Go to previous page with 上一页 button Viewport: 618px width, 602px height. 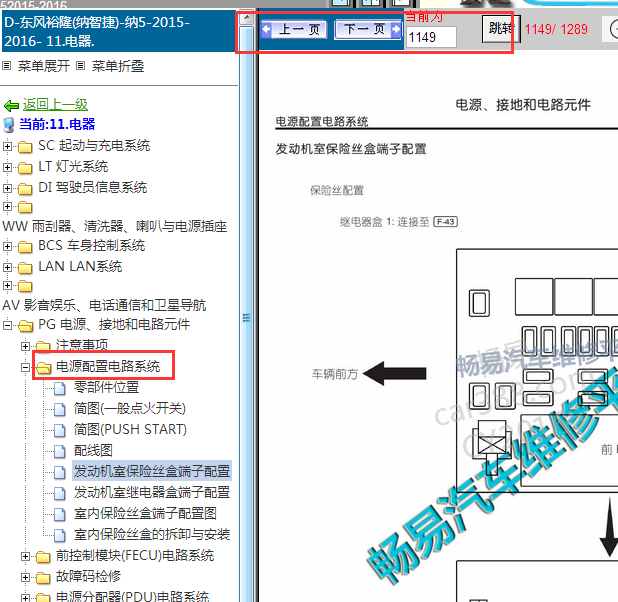tap(294, 30)
